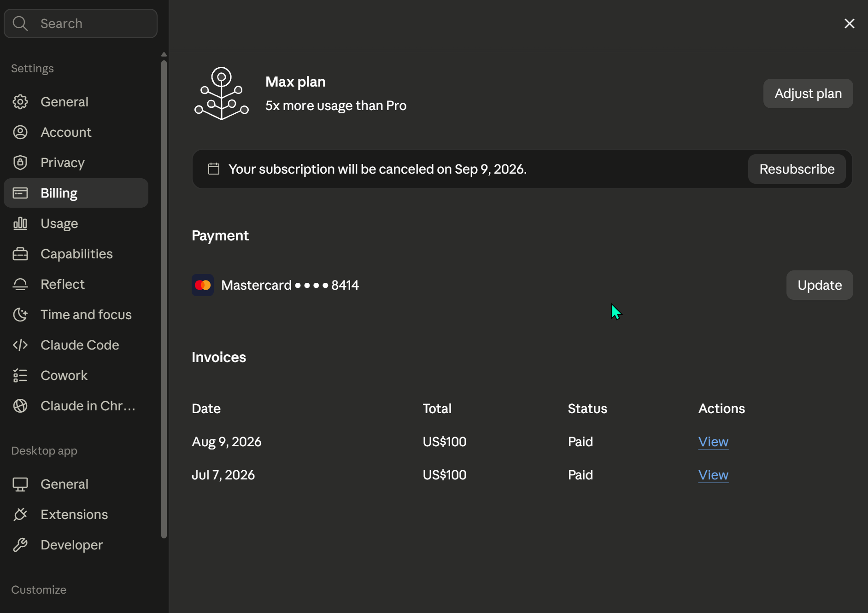The height and width of the screenshot is (613, 868).
Task: Navigate to Time and focus
Action: [x=76, y=315]
